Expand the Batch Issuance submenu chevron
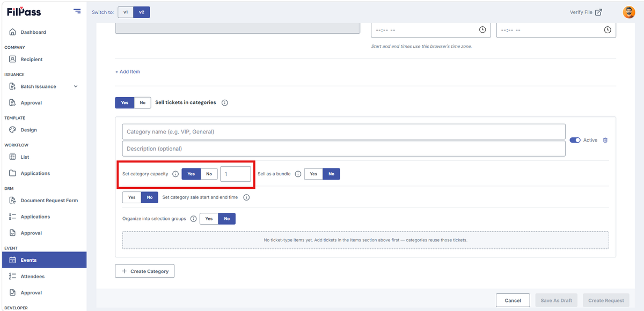 point(75,86)
